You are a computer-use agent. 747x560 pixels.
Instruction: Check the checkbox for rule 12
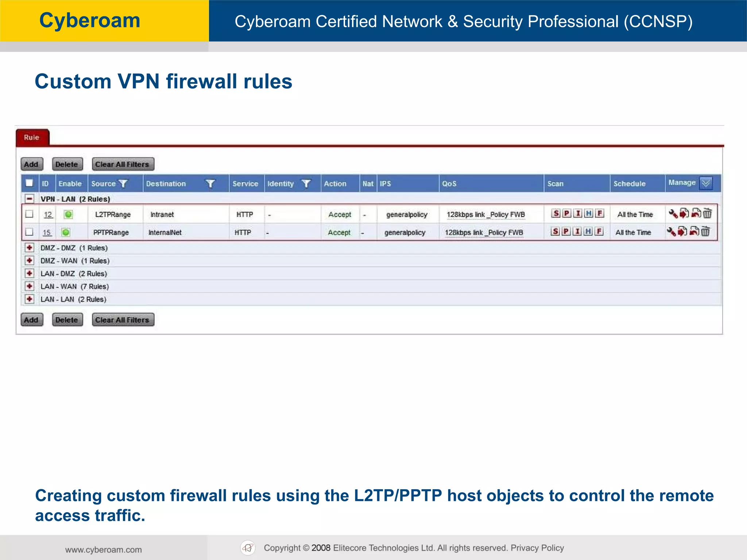click(x=30, y=214)
